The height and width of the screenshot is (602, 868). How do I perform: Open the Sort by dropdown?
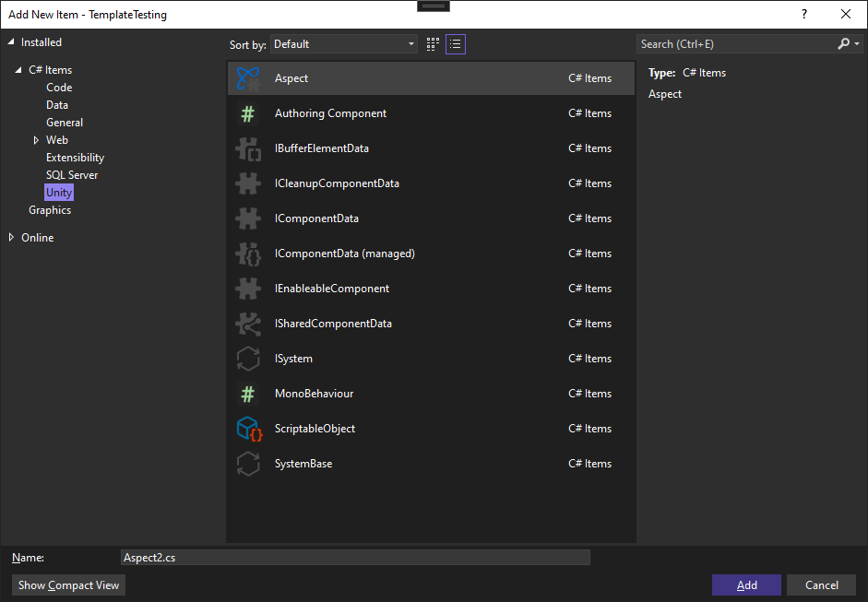pyautogui.click(x=343, y=43)
